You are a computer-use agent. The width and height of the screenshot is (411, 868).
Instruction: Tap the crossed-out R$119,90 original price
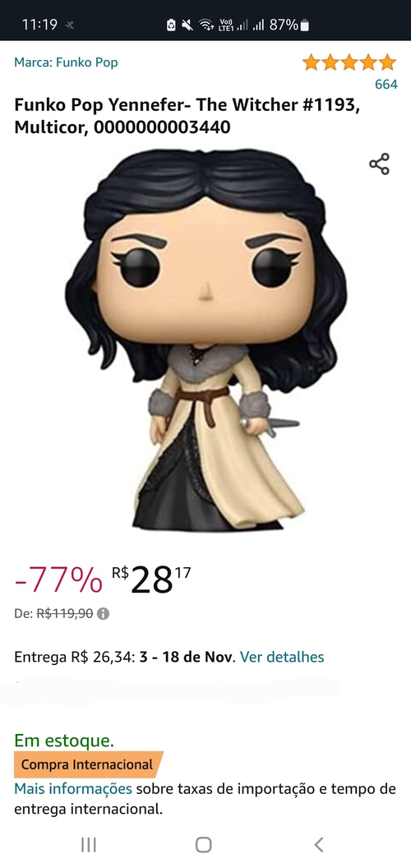click(65, 614)
